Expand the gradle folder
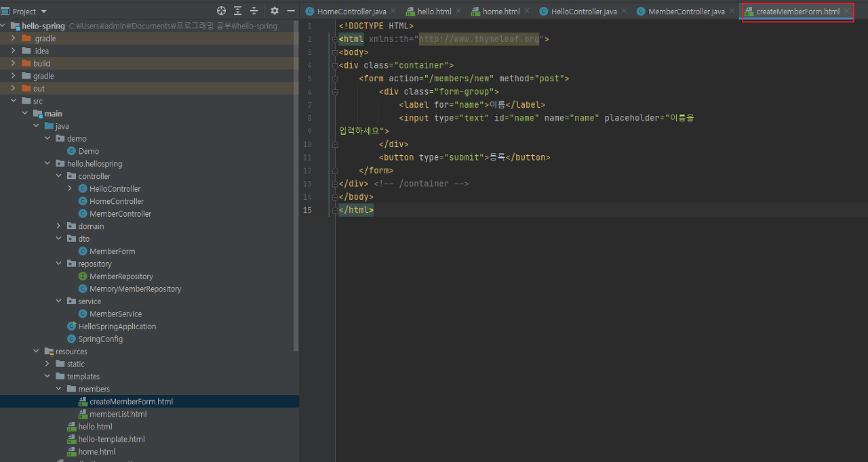Screen dimensions: 868x462 pos(13,76)
